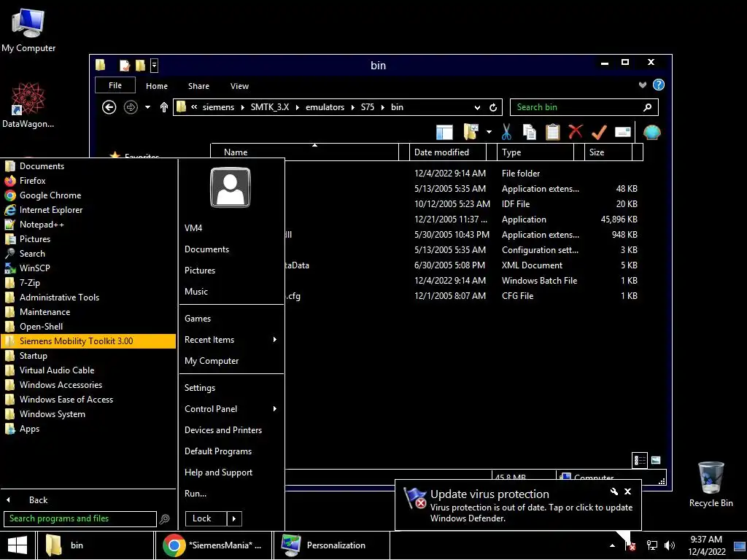
Task: Open Devices and Printers from Start menu
Action: (231, 430)
